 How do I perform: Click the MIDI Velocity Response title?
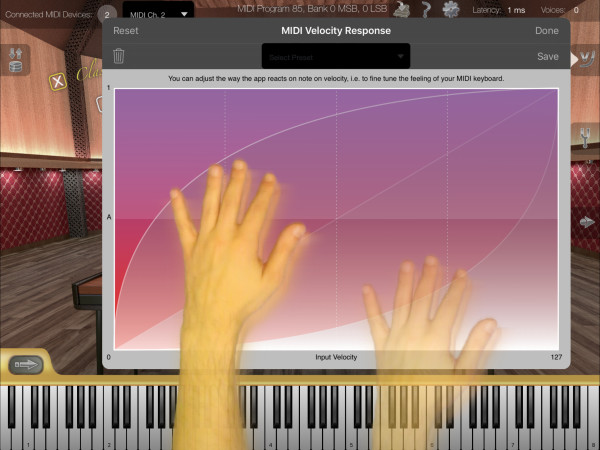(336, 31)
